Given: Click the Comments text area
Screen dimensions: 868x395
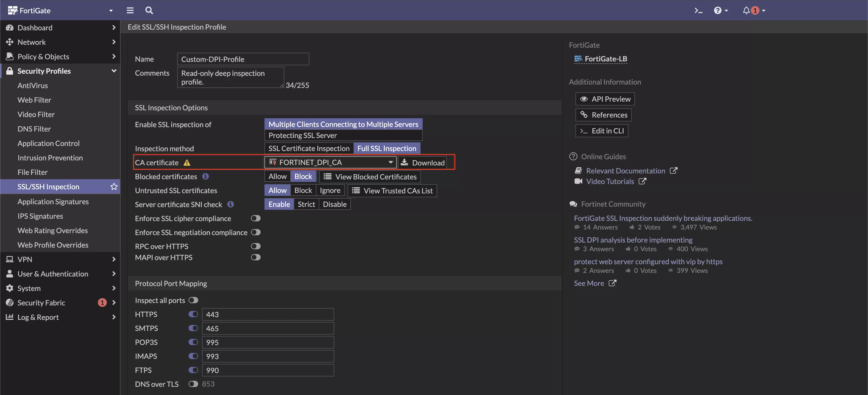Looking at the screenshot, I should 231,77.
